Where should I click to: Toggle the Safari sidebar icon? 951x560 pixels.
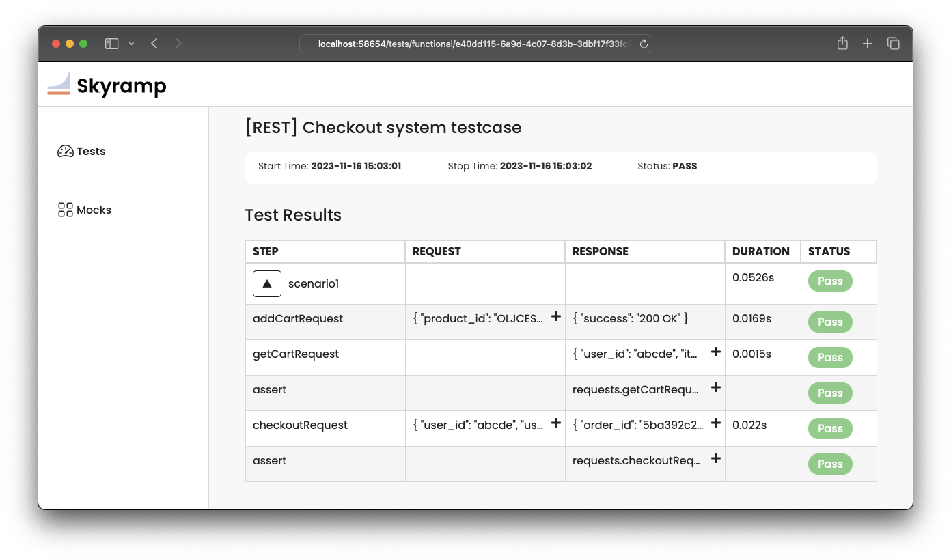[112, 44]
